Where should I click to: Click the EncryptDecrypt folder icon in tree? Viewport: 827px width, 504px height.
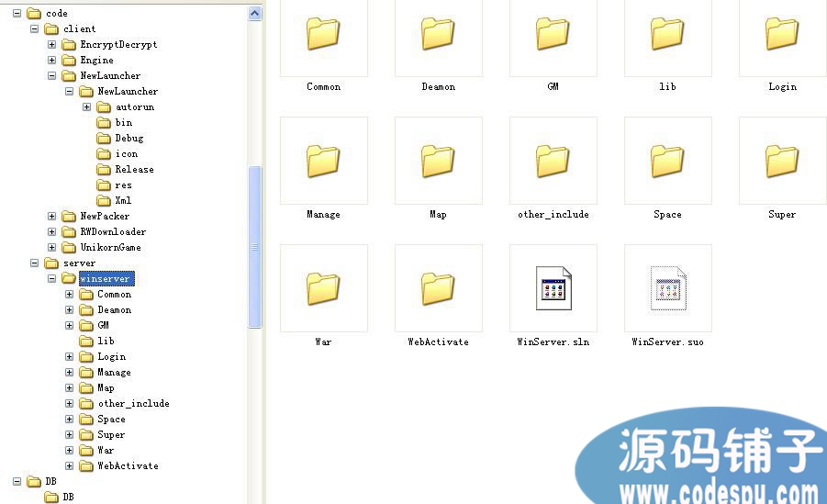(69, 44)
